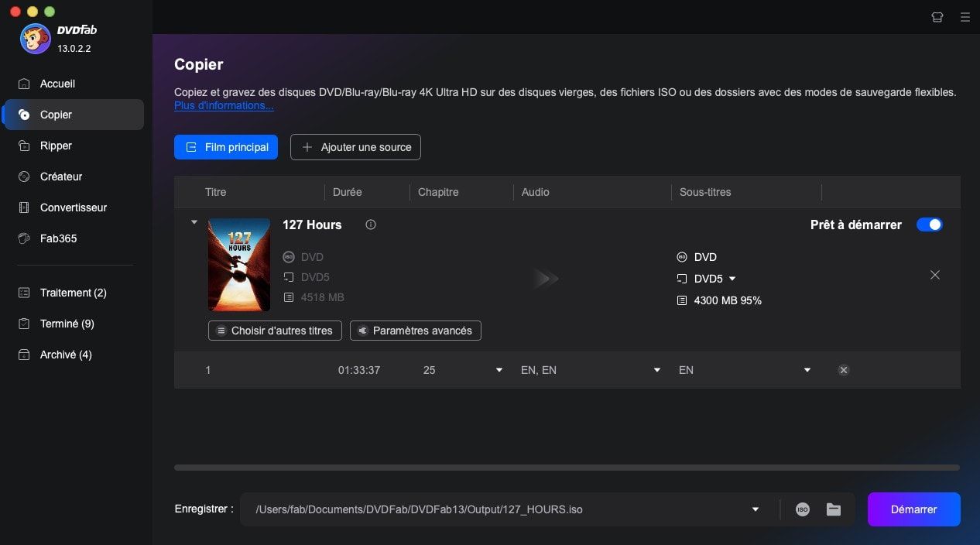
Task: Click the source disc DVD icon
Action: 290,257
